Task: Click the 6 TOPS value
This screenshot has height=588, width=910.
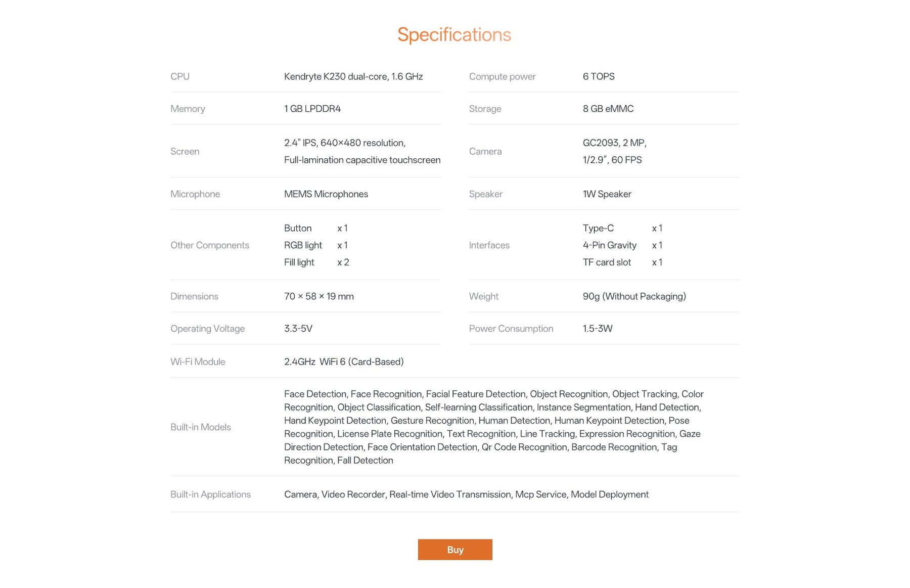Action: [599, 76]
